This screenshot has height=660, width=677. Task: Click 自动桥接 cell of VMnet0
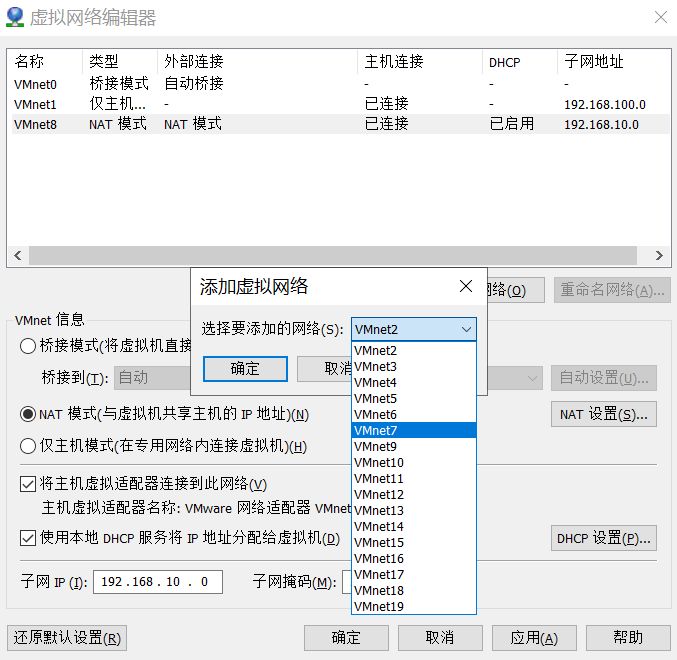(x=194, y=83)
